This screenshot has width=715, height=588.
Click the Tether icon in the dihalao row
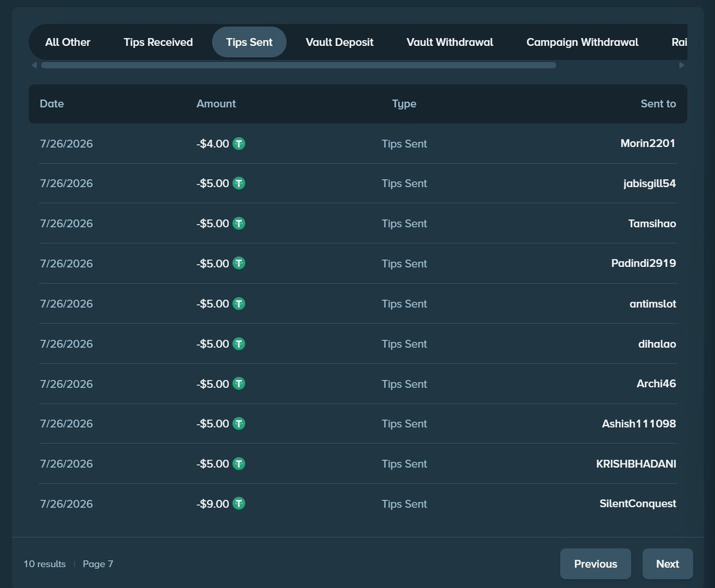point(239,344)
